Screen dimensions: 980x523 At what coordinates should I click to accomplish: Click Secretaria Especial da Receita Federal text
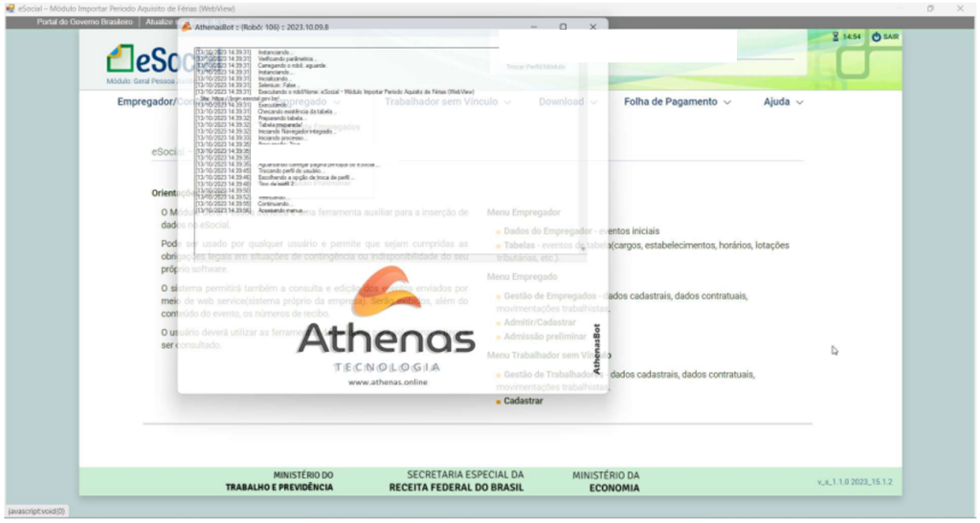coord(457,481)
